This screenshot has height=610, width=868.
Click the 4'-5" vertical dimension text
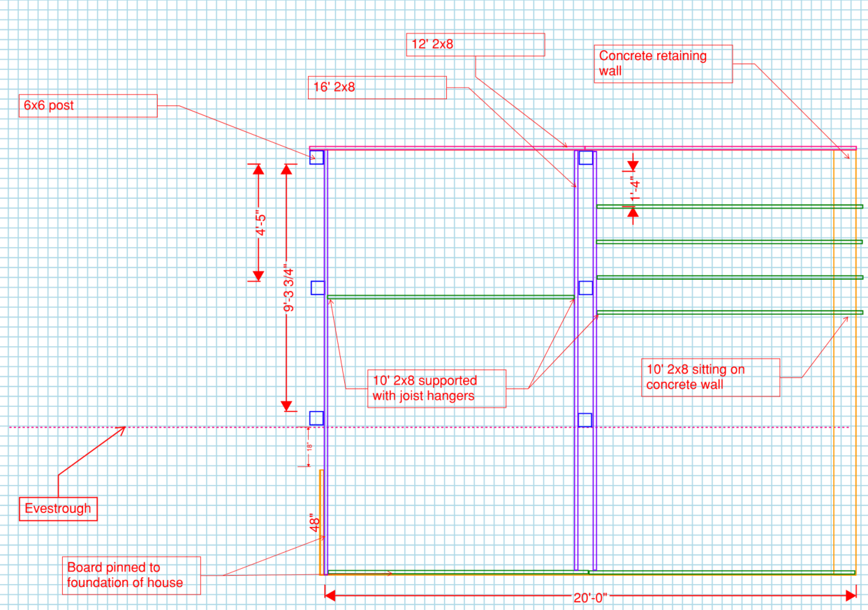click(260, 223)
